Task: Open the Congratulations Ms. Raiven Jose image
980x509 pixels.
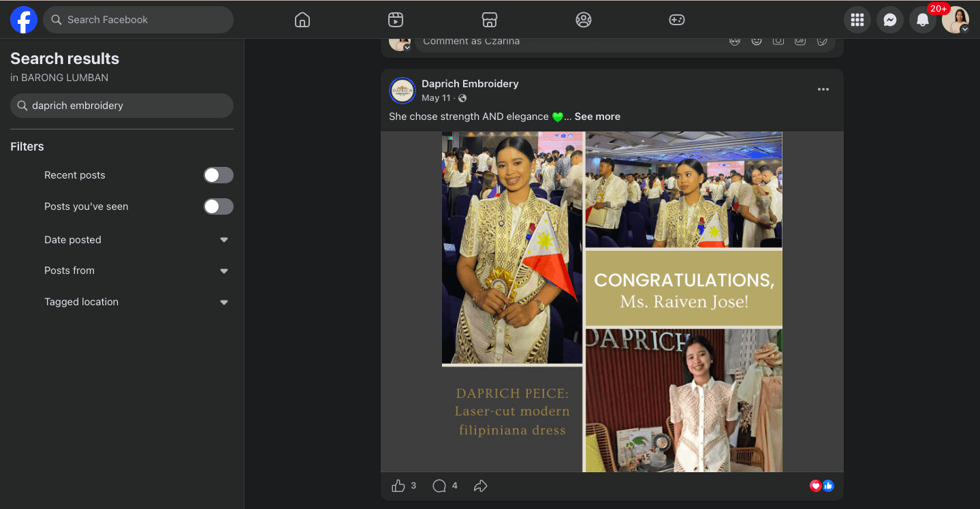Action: tap(684, 288)
